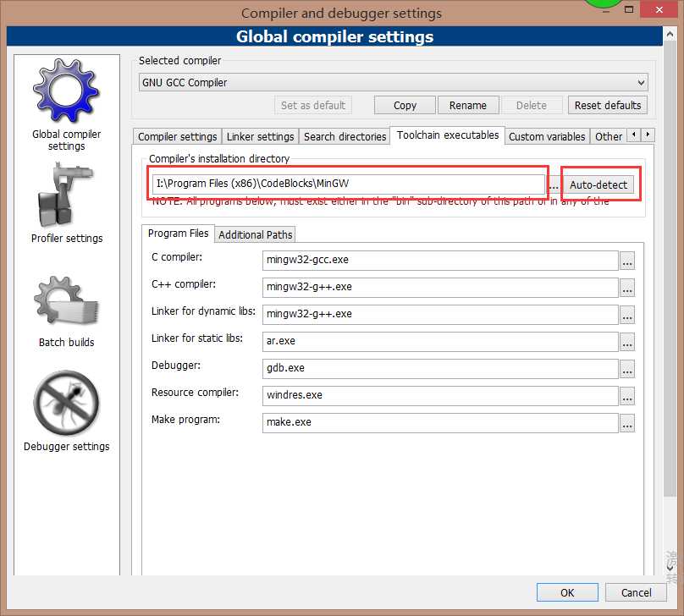Browse for Debugger executable
The image size is (684, 616).
coord(627,369)
